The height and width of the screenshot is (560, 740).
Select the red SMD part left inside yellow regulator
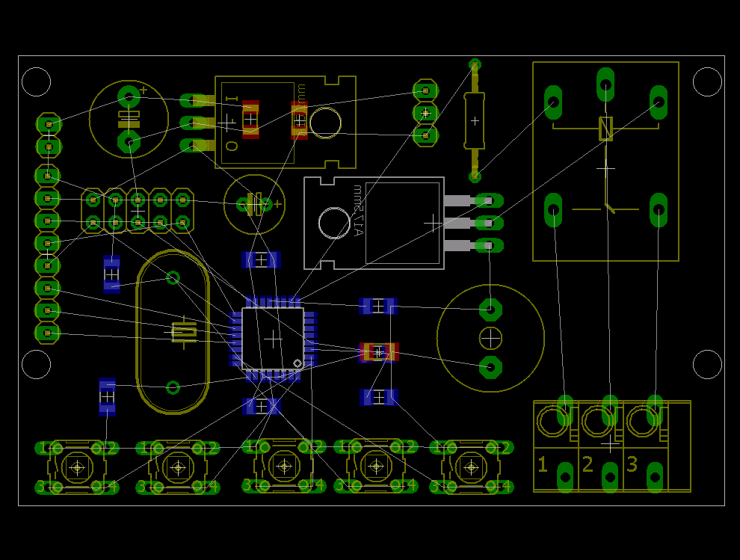tap(250, 120)
